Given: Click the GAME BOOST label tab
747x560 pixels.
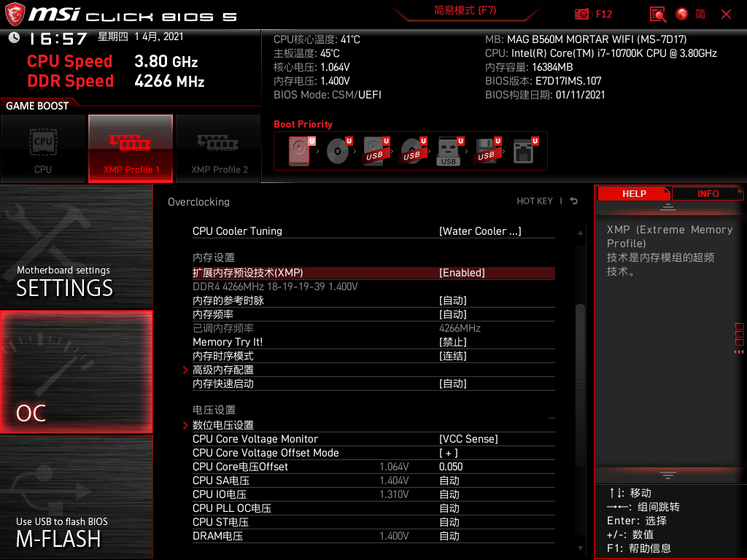Looking at the screenshot, I should coord(37,106).
